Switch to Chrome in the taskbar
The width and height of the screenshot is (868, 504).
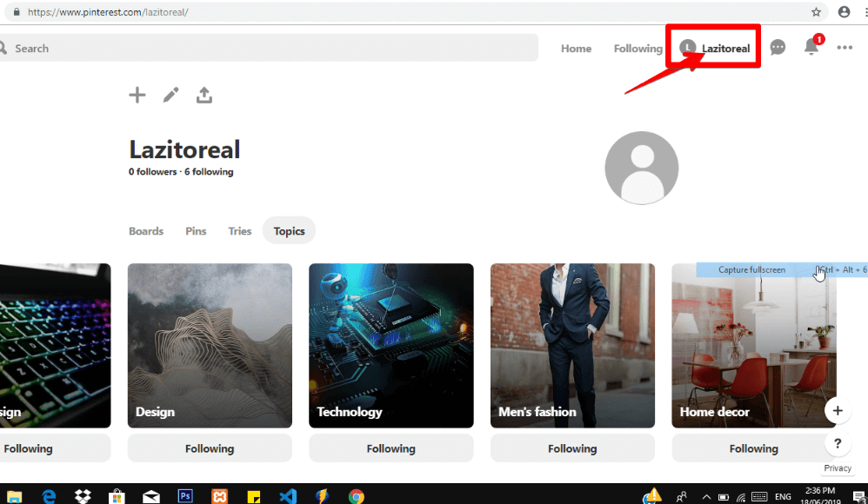tap(357, 496)
